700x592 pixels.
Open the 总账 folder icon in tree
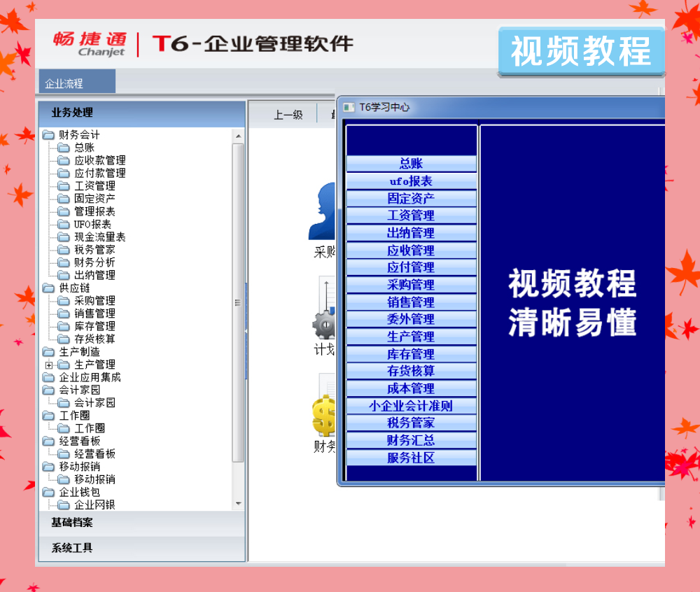(x=64, y=148)
